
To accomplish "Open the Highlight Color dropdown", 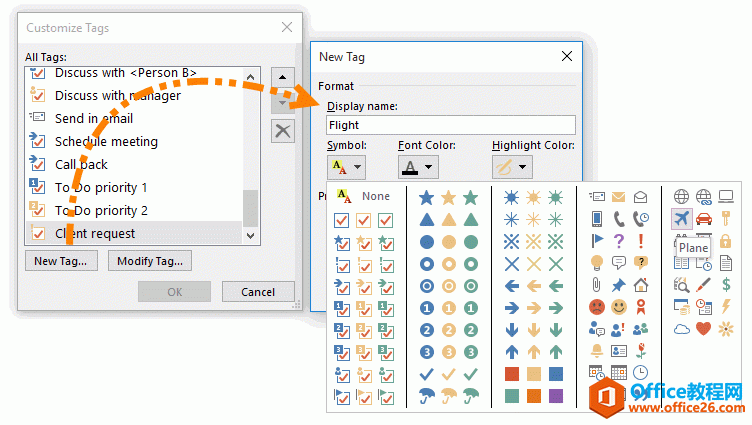I will 513,166.
